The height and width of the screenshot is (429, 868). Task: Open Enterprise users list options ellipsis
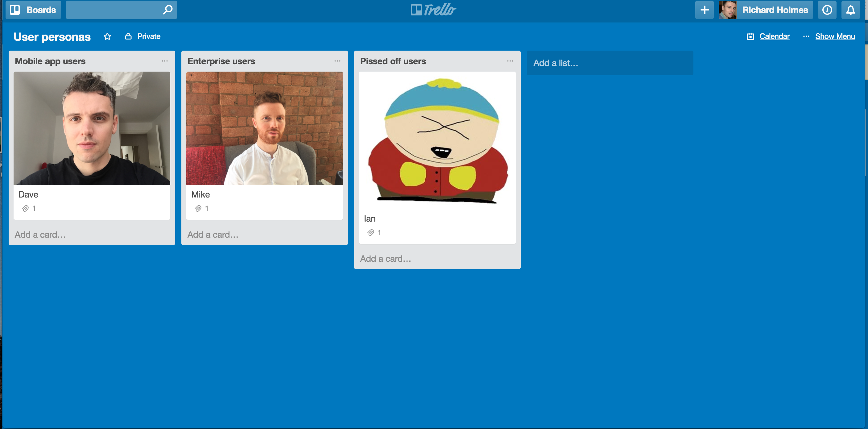(x=337, y=61)
